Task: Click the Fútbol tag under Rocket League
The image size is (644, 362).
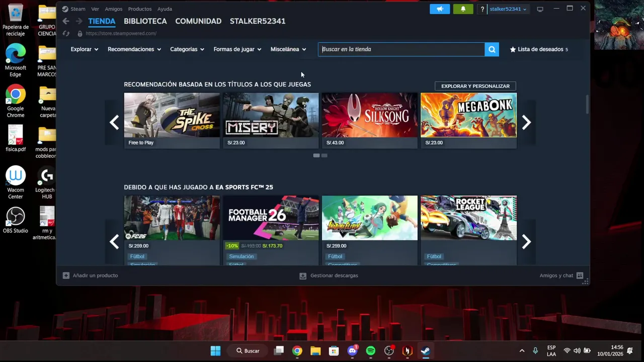Action: pyautogui.click(x=434, y=256)
